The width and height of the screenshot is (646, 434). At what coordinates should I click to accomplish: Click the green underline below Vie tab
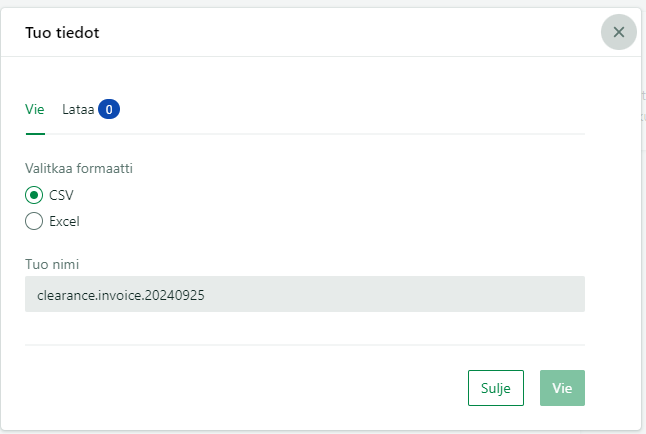[35, 134]
